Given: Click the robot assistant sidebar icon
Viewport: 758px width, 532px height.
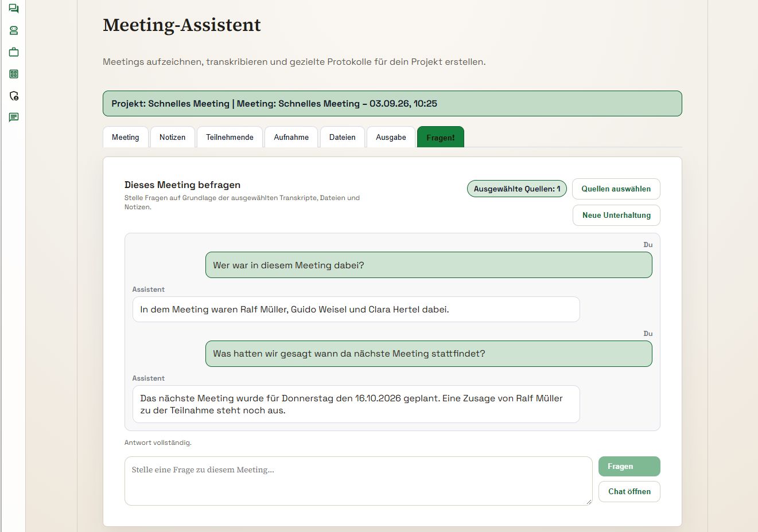Looking at the screenshot, I should pos(14,30).
